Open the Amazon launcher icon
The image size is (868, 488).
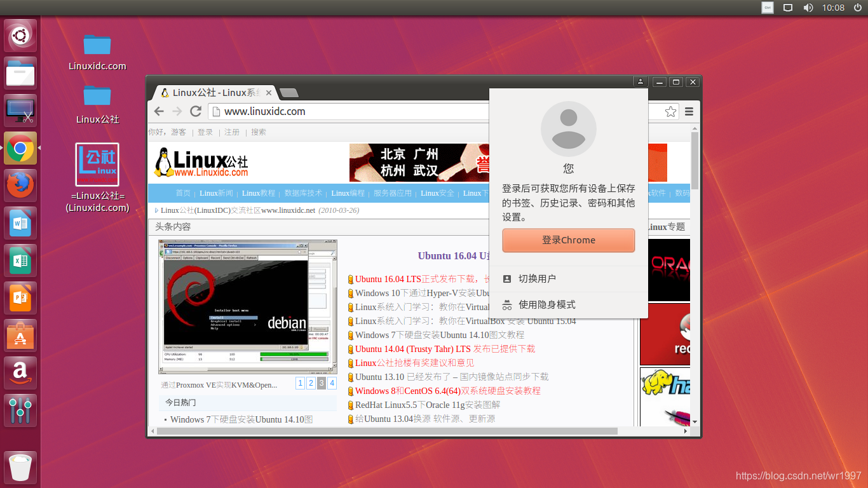20,373
